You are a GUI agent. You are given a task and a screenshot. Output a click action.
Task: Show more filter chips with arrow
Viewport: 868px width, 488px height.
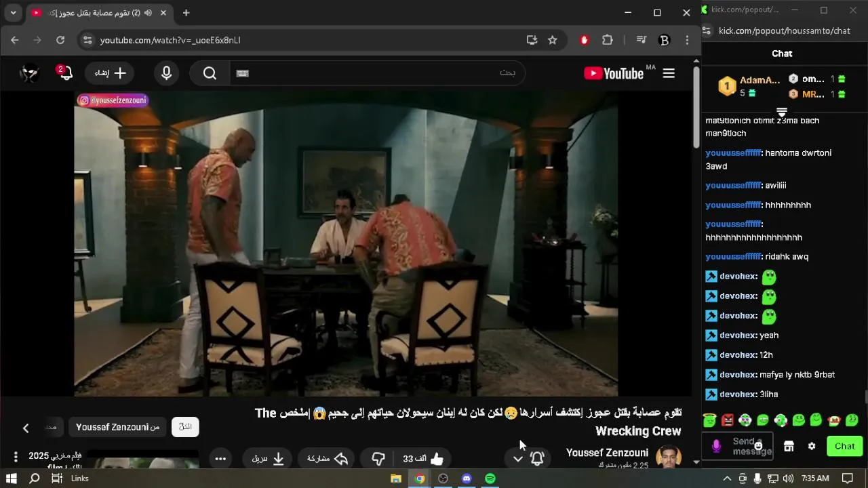coord(26,428)
